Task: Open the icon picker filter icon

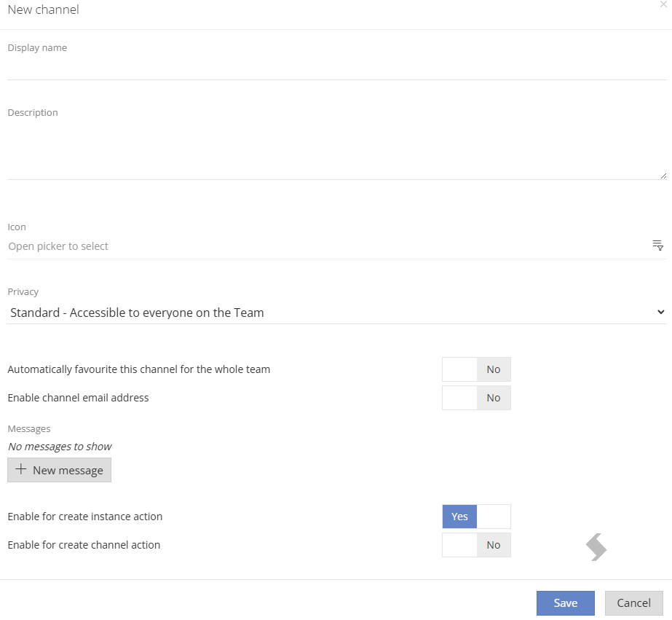Action: click(658, 246)
